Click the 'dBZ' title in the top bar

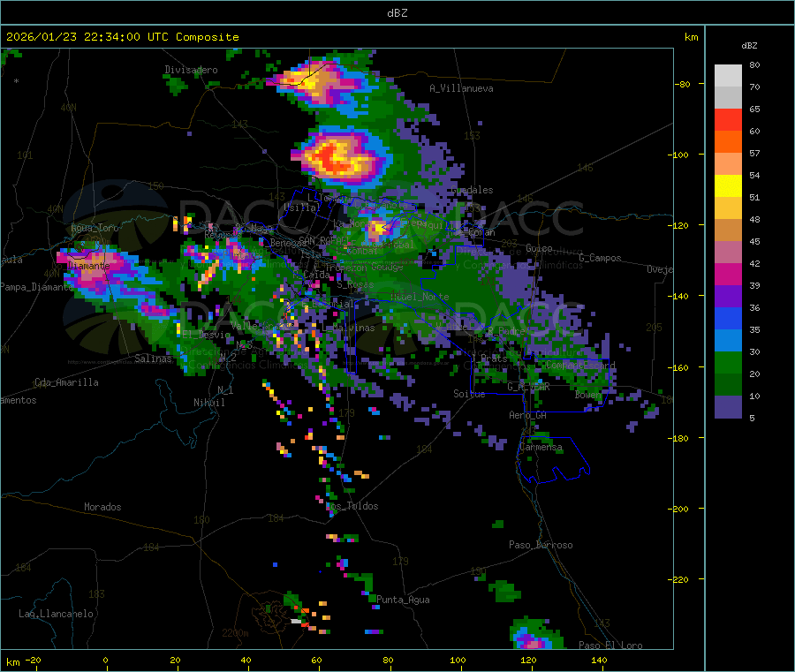[397, 13]
